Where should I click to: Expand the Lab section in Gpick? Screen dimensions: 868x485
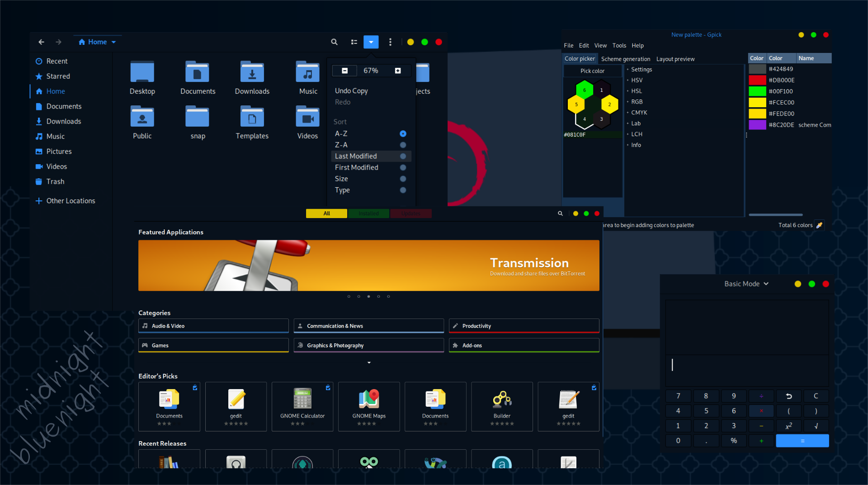pos(636,124)
